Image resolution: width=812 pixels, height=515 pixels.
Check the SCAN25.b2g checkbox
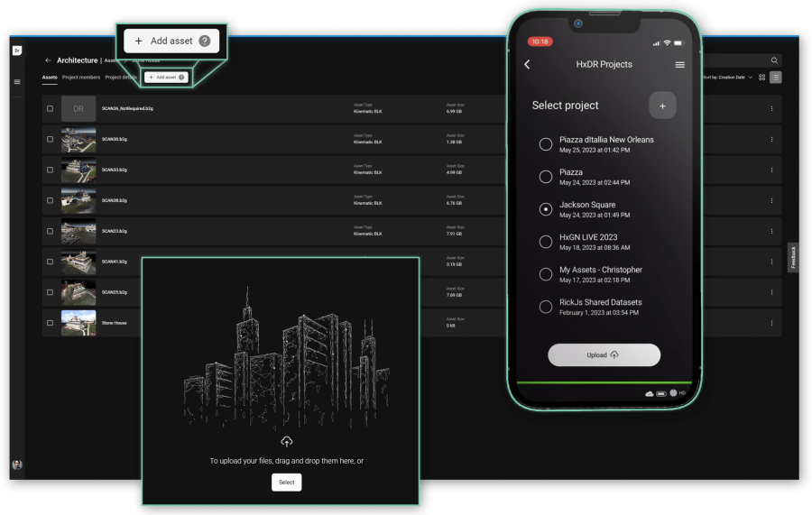51,292
